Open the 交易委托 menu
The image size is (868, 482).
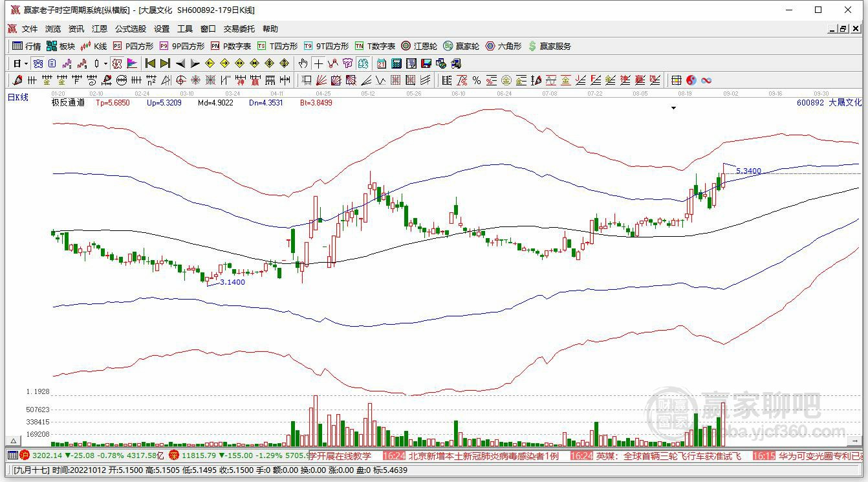[x=239, y=29]
